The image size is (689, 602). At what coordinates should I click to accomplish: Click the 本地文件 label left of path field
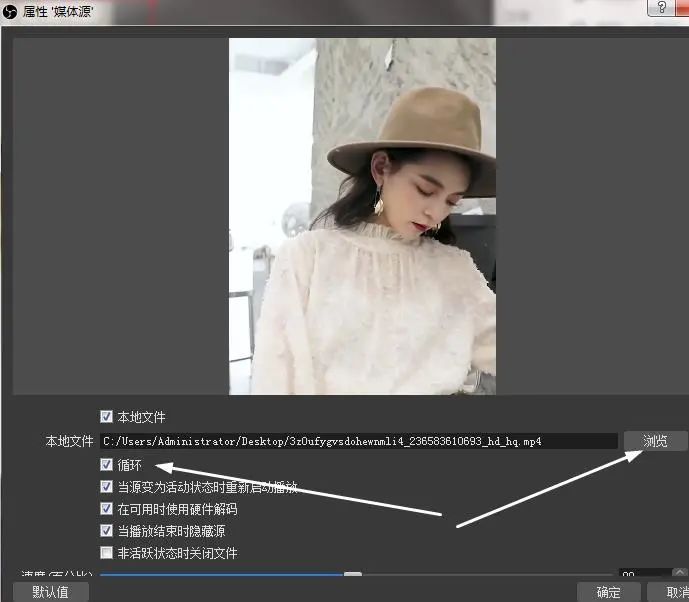click(x=68, y=441)
